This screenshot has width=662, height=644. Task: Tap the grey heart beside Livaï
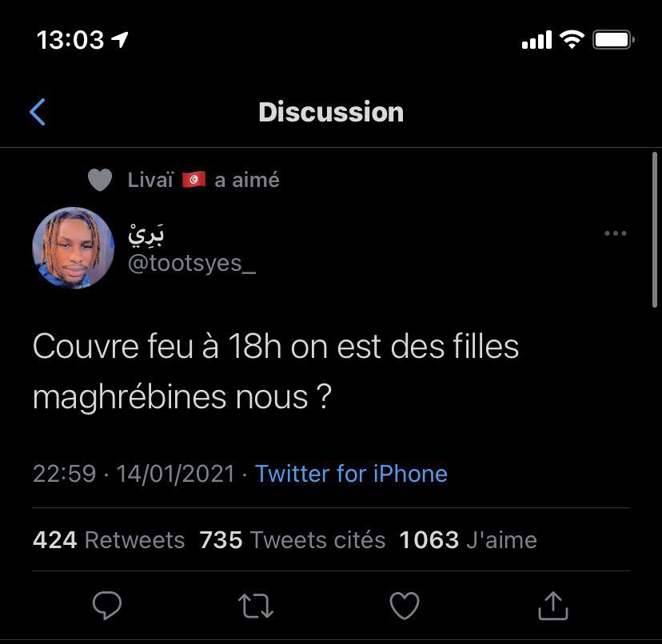[x=100, y=180]
